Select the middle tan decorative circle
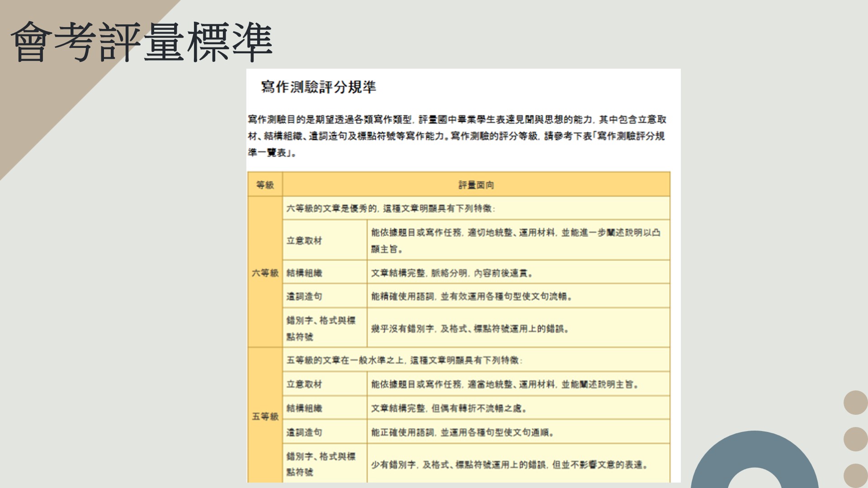The width and height of the screenshot is (868, 488). [x=855, y=439]
